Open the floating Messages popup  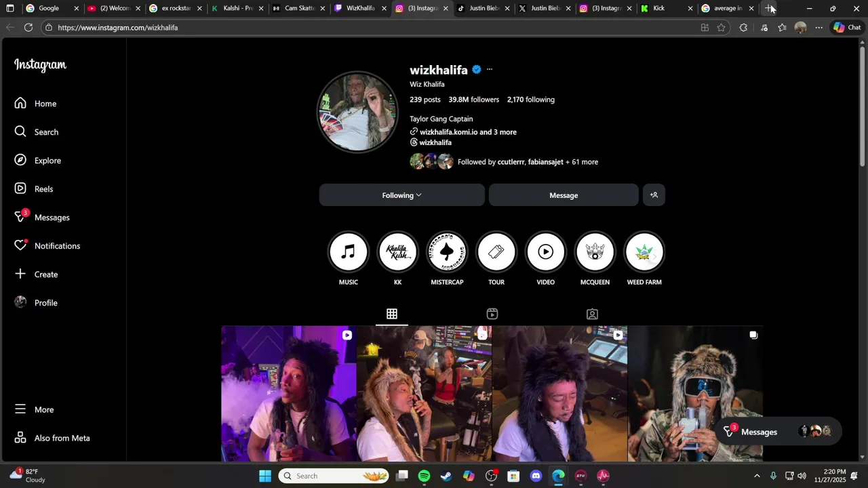[x=778, y=432]
